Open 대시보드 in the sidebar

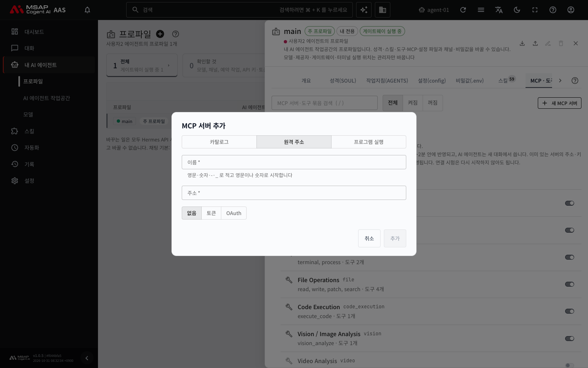(49, 31)
